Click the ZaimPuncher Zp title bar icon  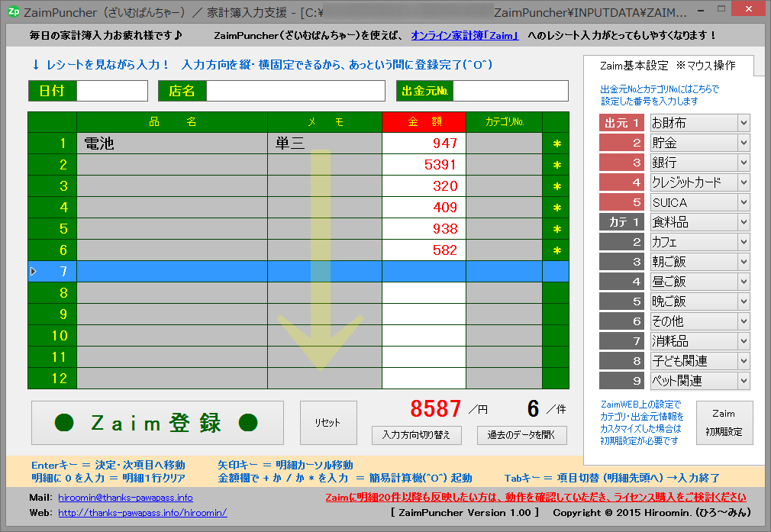click(14, 11)
